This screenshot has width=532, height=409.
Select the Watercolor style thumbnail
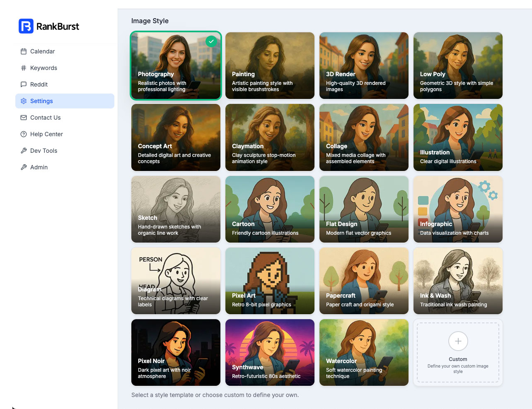pyautogui.click(x=364, y=352)
